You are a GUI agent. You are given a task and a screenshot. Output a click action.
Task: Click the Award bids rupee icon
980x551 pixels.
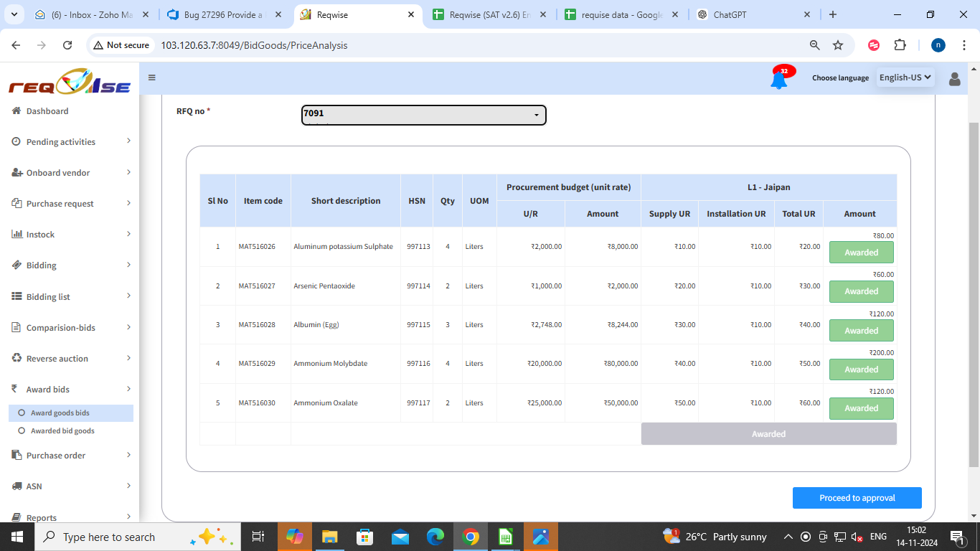click(14, 390)
